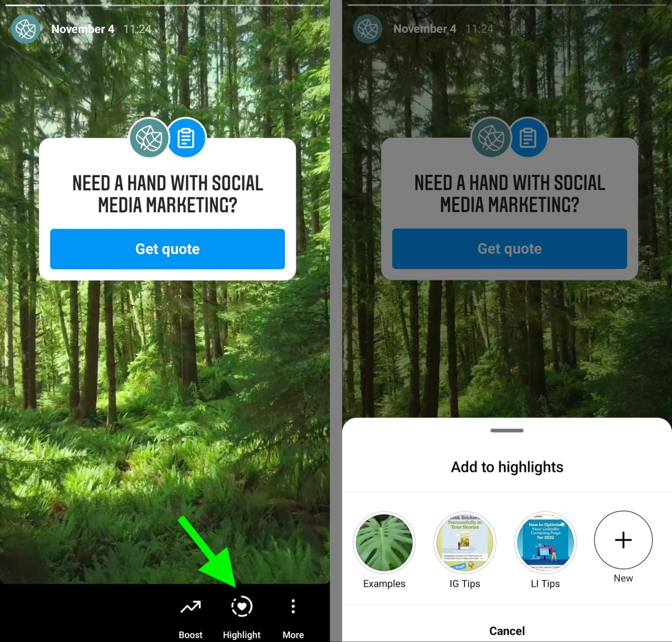Click the Get quote button in story
This screenshot has height=642, width=672.
click(x=167, y=249)
